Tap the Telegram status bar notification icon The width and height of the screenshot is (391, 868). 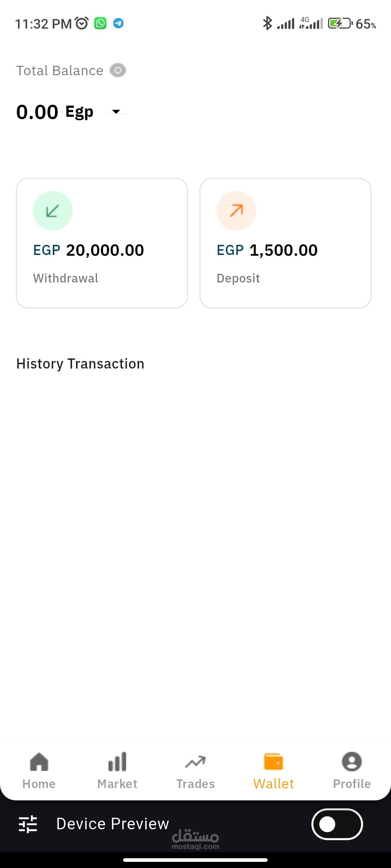click(x=118, y=24)
